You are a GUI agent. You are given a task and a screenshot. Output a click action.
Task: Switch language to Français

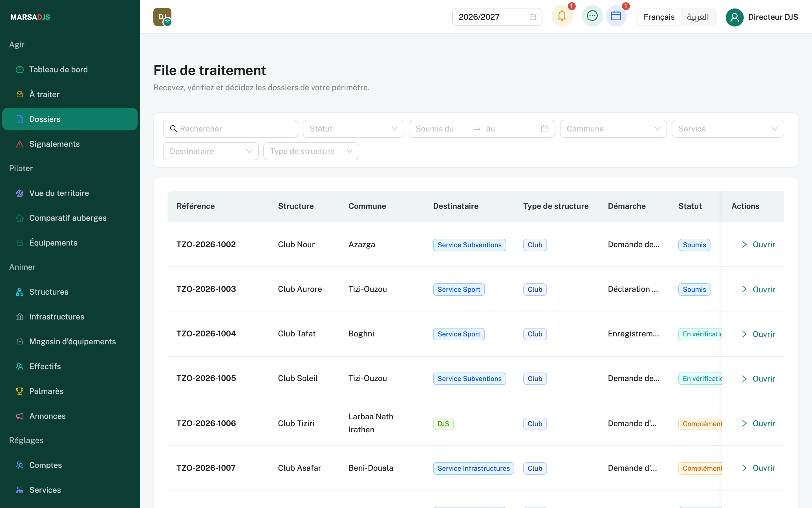659,17
